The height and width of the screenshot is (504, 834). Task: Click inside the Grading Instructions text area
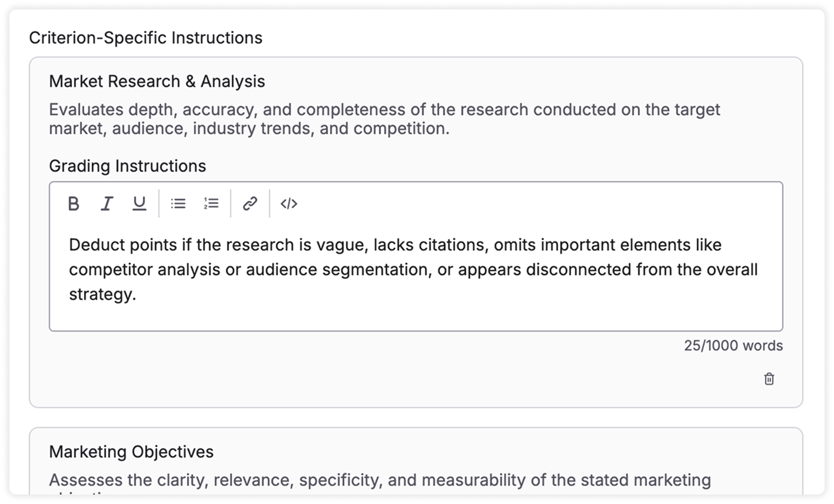pos(416,312)
